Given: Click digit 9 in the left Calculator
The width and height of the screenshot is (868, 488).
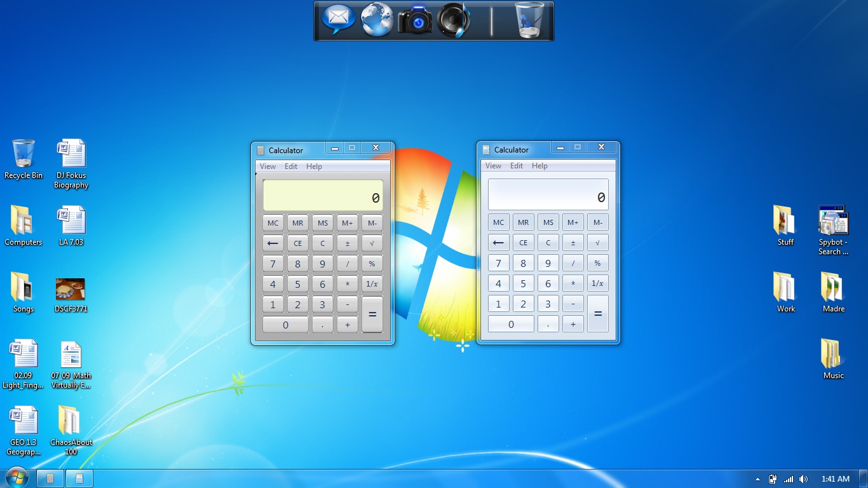Looking at the screenshot, I should [323, 264].
